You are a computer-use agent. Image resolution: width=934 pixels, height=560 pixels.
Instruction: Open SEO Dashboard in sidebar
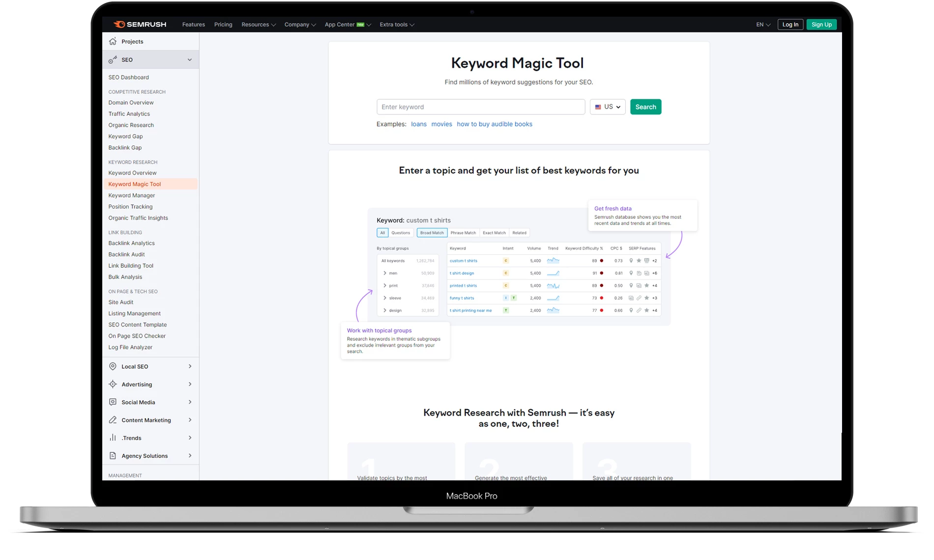pos(129,78)
